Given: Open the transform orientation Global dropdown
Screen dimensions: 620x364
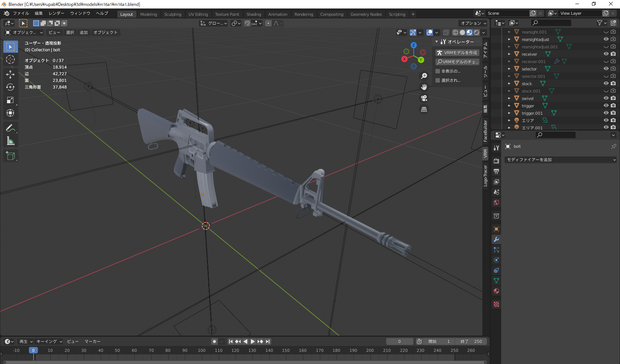Looking at the screenshot, I should tap(214, 23).
